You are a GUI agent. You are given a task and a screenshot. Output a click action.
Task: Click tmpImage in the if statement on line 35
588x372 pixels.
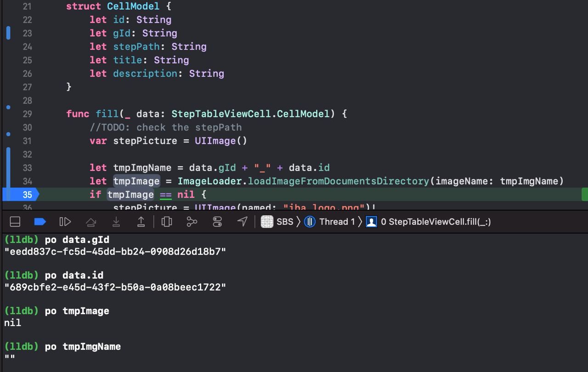coord(130,195)
